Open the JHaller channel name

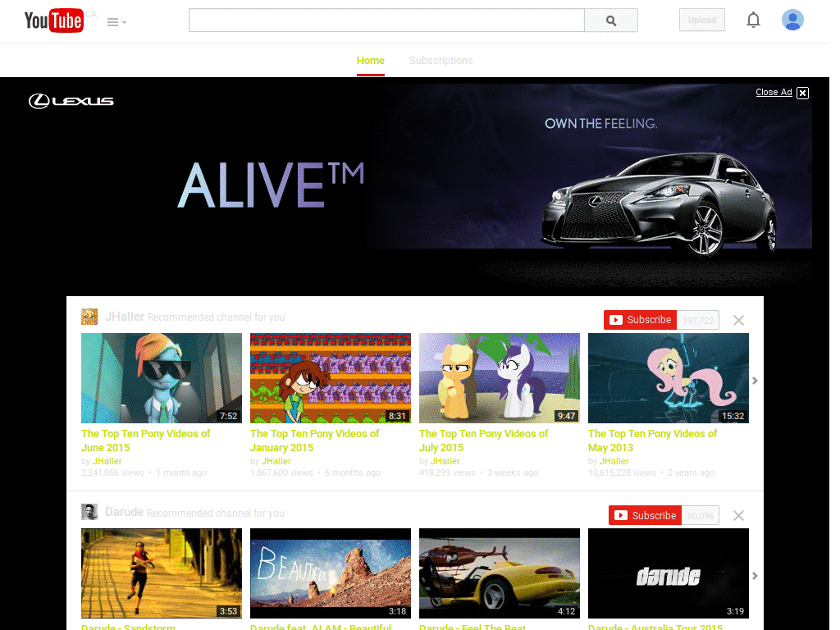coord(125,317)
